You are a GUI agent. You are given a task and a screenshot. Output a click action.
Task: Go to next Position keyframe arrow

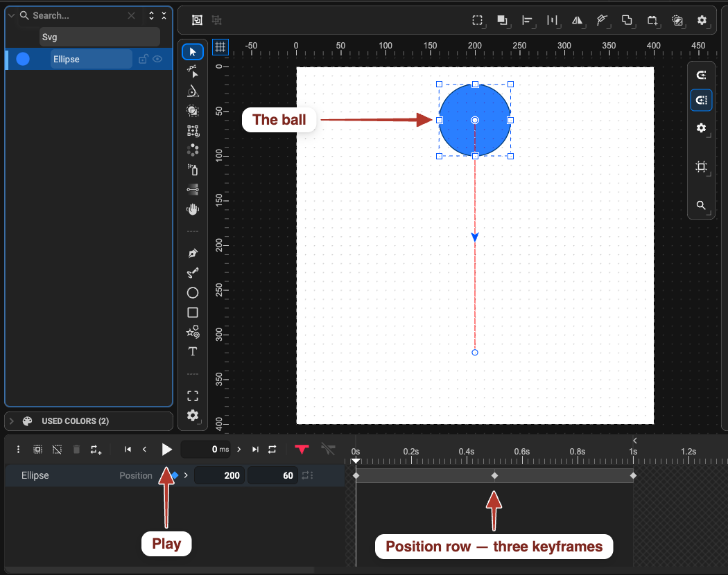pyautogui.click(x=186, y=475)
